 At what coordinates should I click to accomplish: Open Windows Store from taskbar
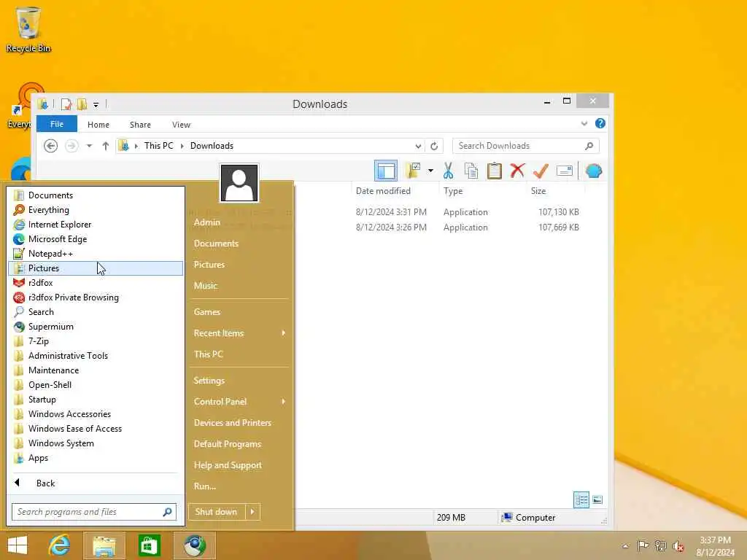point(149,545)
